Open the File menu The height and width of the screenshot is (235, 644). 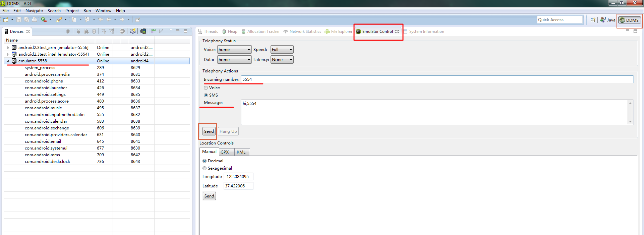click(x=6, y=11)
